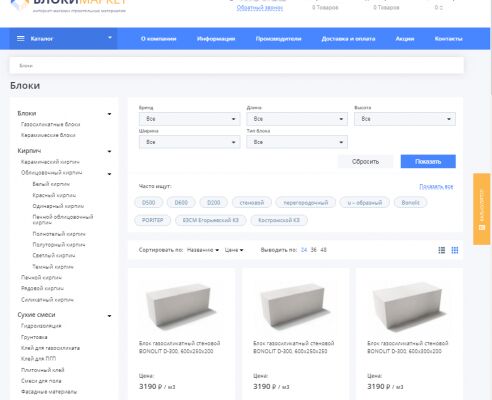Show 36 items per page
This screenshot has width=492, height=400.
314,250
